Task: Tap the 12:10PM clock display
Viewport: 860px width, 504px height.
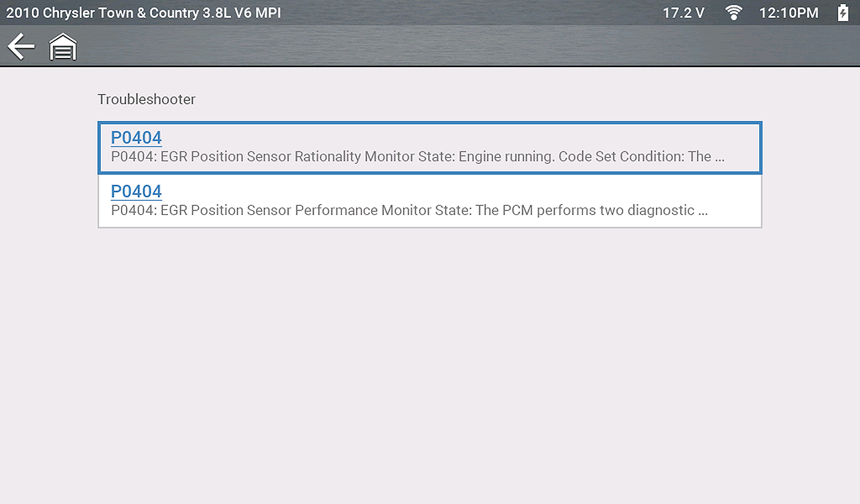Action: click(788, 13)
